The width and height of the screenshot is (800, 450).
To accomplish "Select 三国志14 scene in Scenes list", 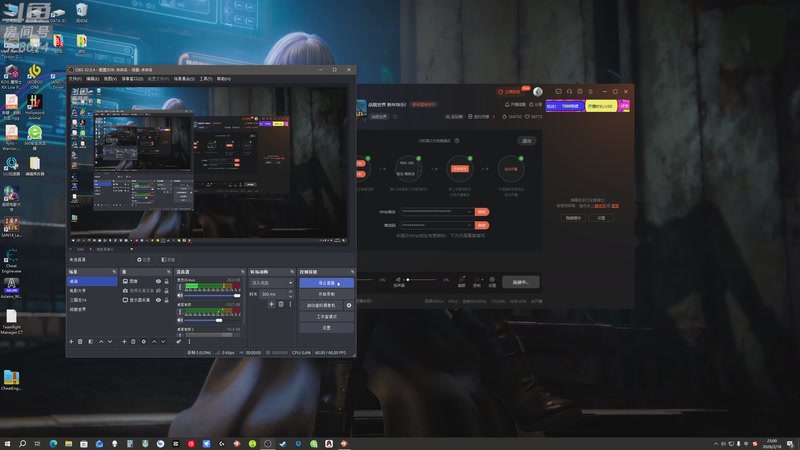I will click(x=92, y=300).
